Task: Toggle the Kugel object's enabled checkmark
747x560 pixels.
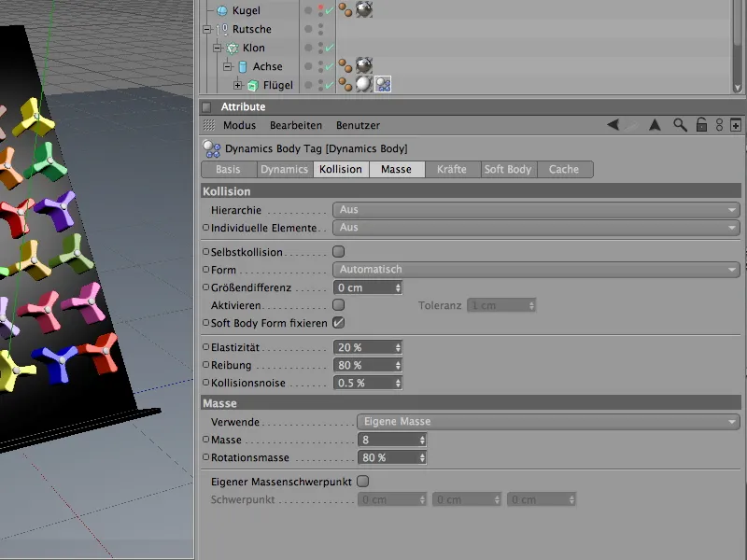Action: click(x=330, y=10)
